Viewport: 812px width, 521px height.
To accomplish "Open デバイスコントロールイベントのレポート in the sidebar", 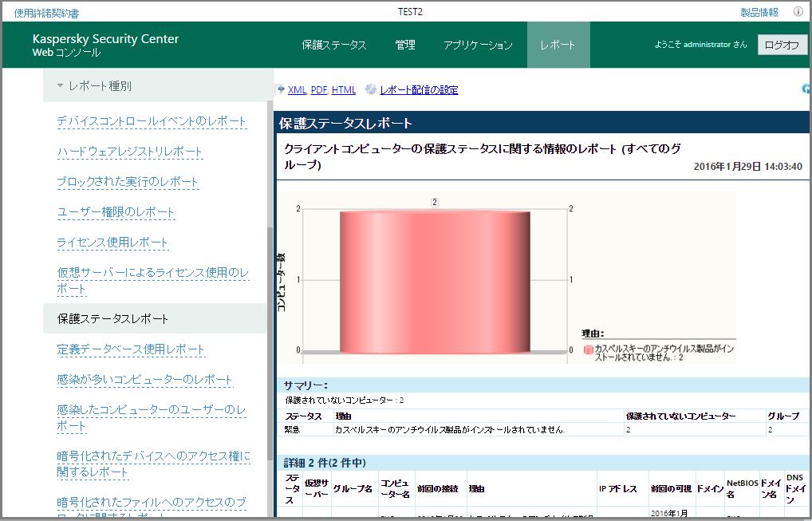I will [152, 121].
